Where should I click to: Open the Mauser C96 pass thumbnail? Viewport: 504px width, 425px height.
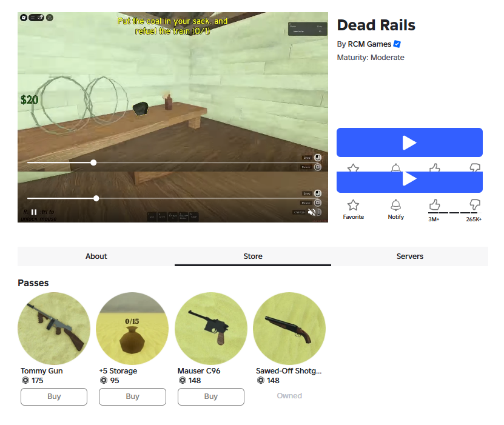[x=211, y=329]
